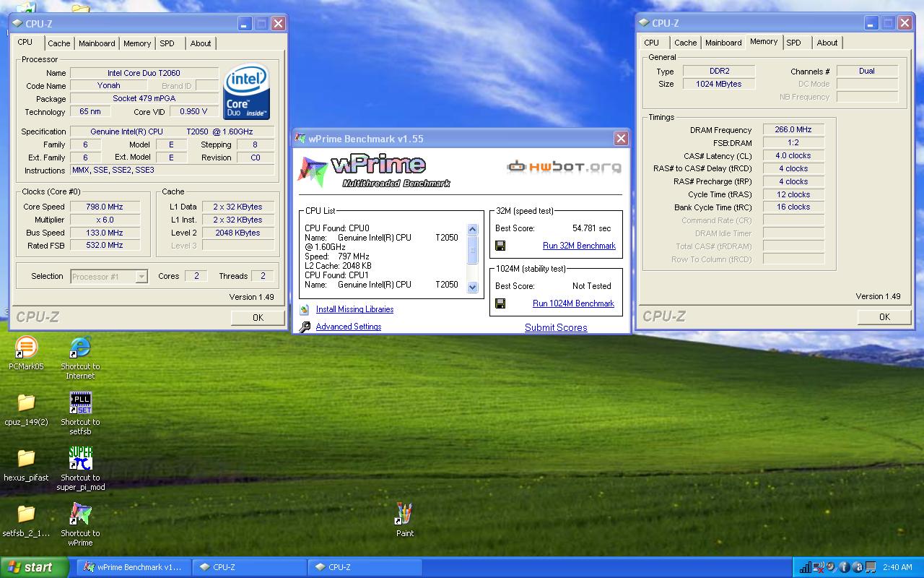Click OK in the right CPU-Z window
The height and width of the screenshot is (578, 924).
884,317
